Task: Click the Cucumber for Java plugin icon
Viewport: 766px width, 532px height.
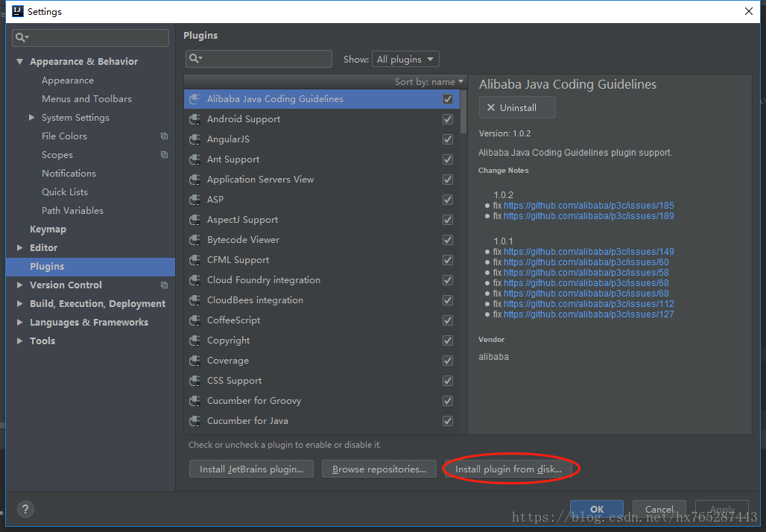Action: coord(194,421)
